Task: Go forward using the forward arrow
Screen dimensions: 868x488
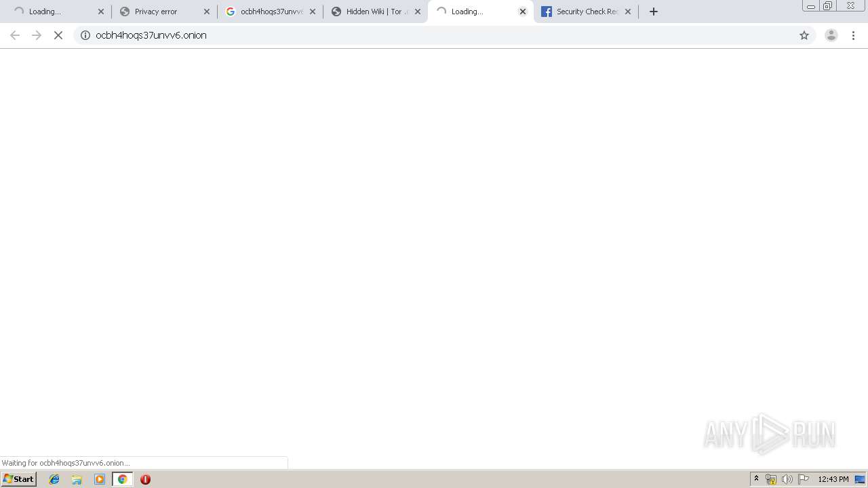Action: point(37,35)
